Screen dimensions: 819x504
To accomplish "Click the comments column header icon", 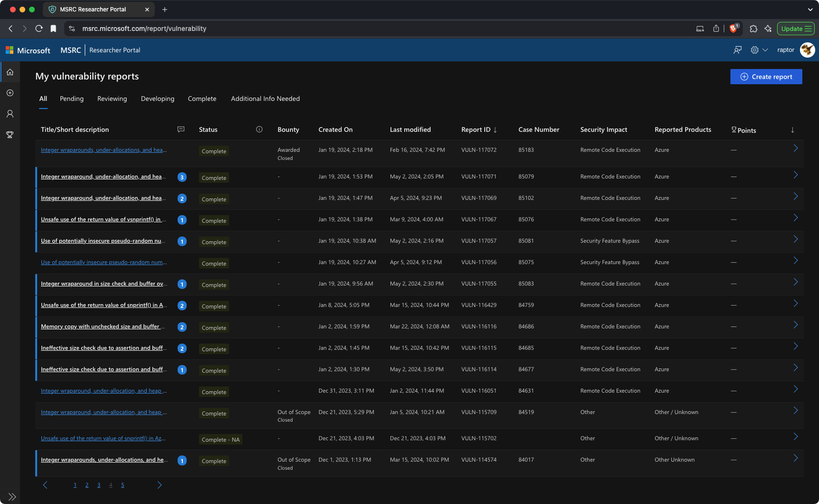I will [181, 129].
